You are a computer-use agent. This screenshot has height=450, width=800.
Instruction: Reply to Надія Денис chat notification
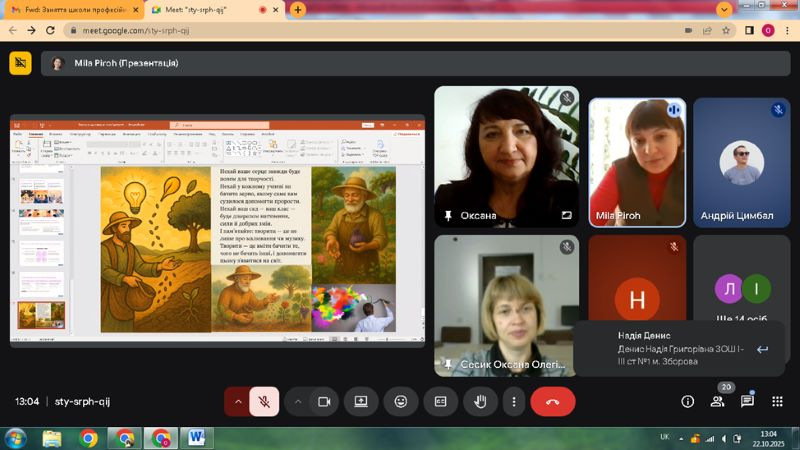click(x=762, y=349)
